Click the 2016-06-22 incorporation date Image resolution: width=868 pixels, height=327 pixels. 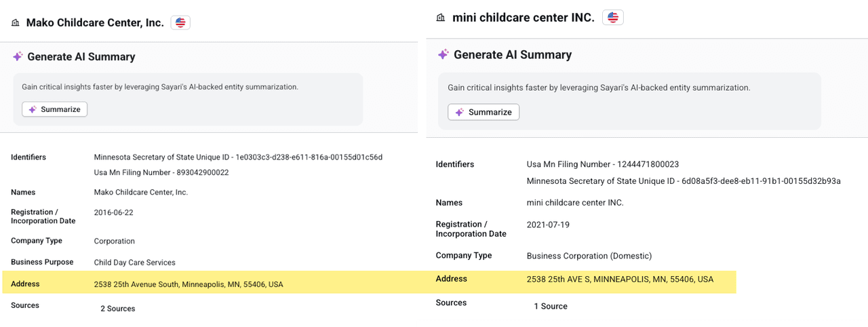(113, 212)
